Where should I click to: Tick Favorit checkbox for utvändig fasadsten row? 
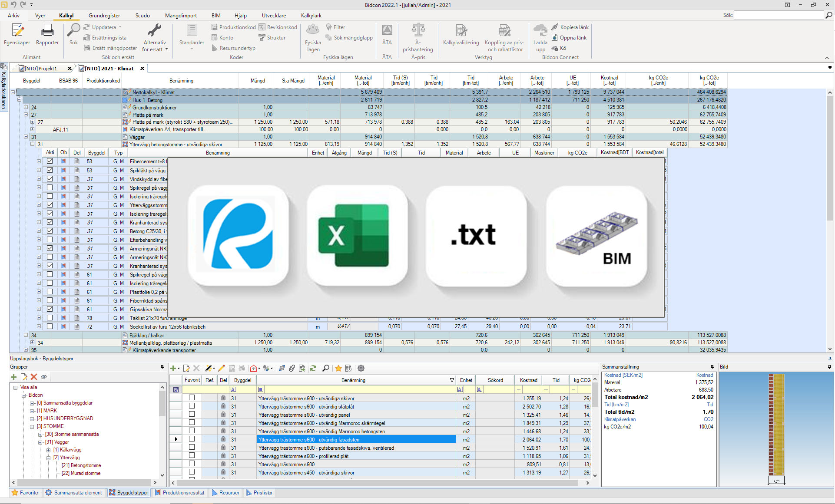click(x=192, y=439)
